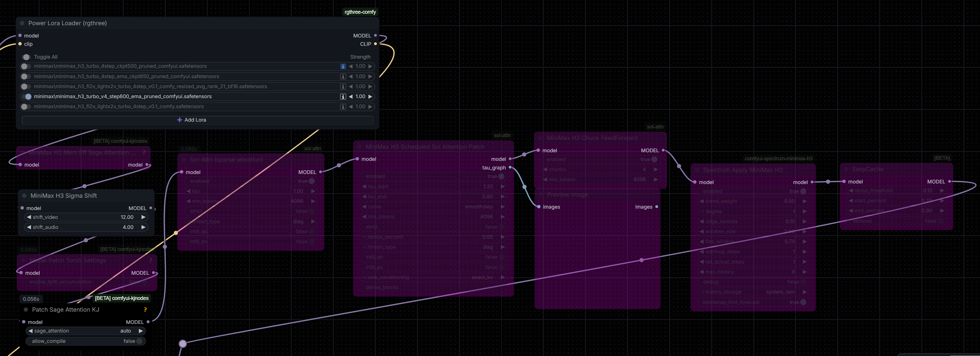Screen dimensions: 980x356
Task: Open info for turbo_v4_step600_ema lora
Action: coord(343,97)
